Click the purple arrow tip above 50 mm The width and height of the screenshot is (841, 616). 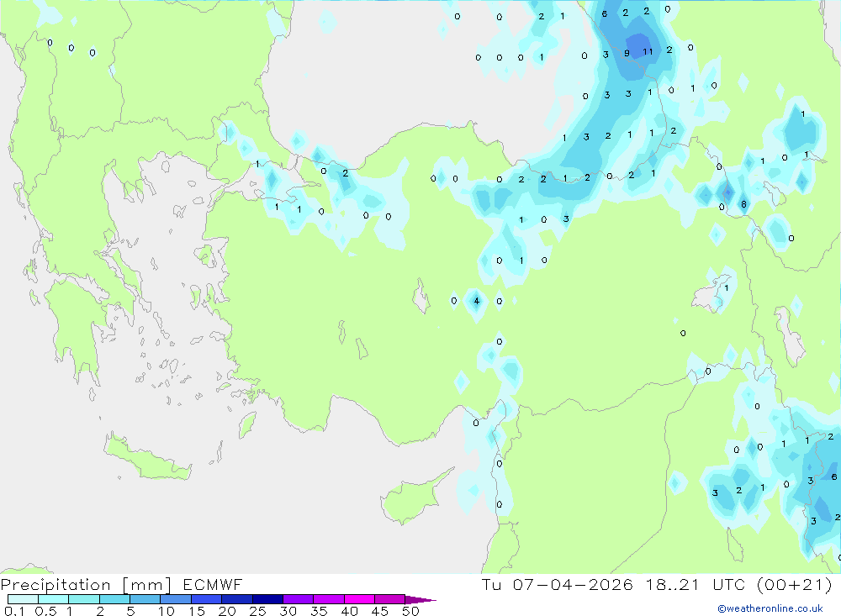420,600
